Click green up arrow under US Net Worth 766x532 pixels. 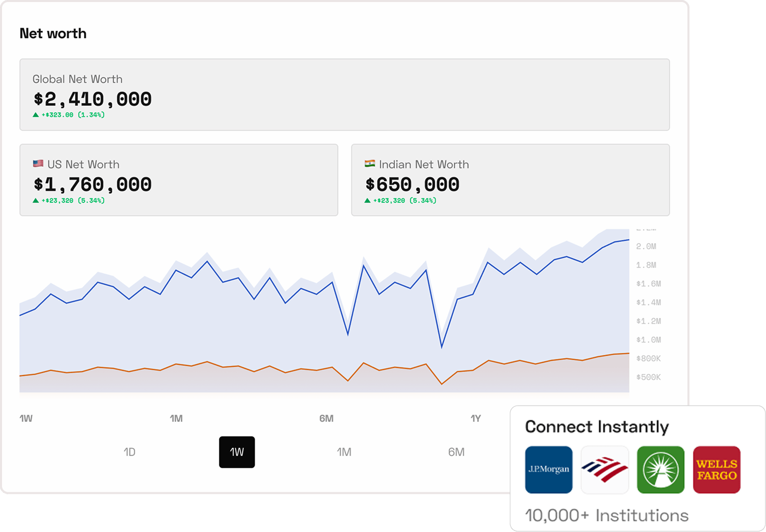point(36,200)
